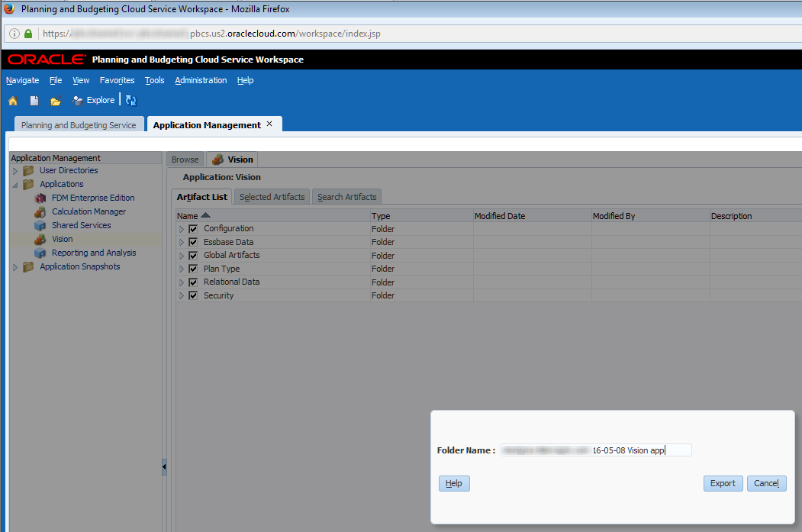
Task: Switch to the Browse tab
Action: 185,160
